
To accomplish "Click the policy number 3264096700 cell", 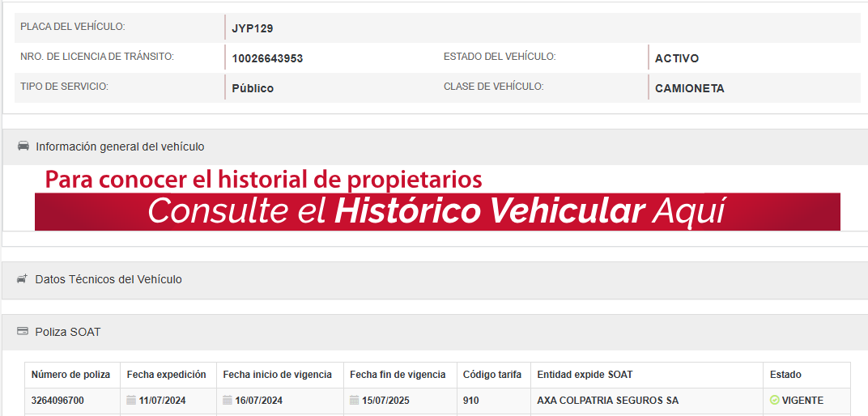I will tap(57, 400).
